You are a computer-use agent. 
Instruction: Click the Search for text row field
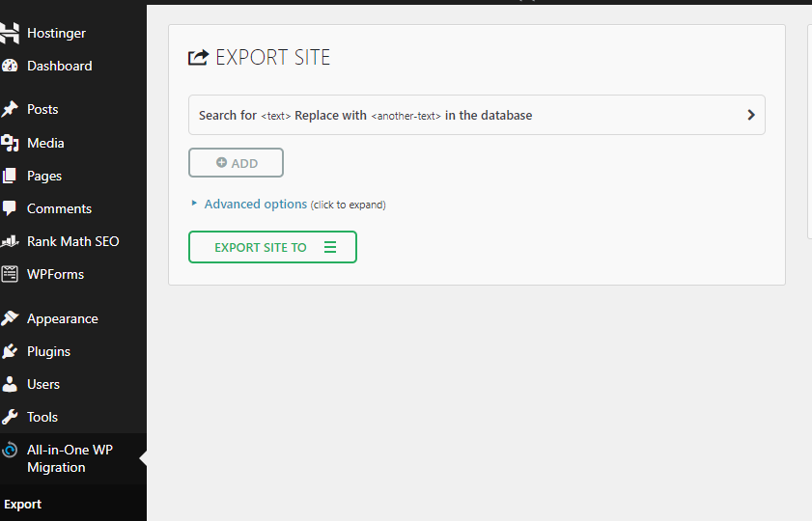476,115
